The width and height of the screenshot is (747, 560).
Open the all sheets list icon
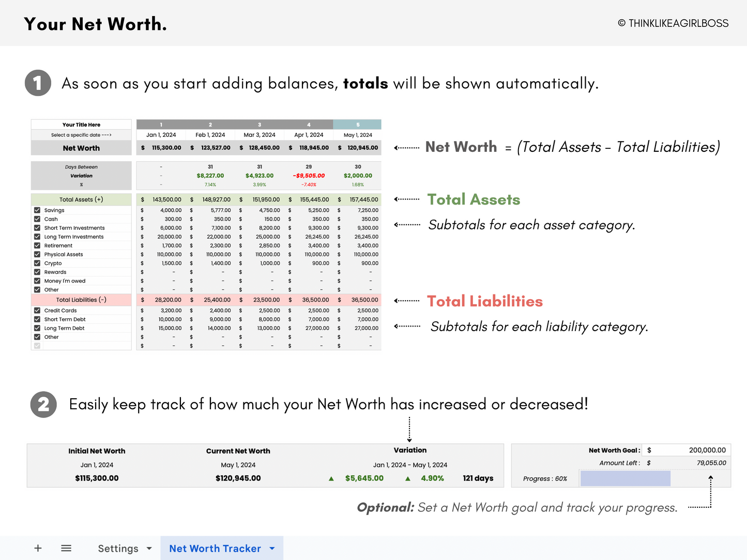(66, 548)
